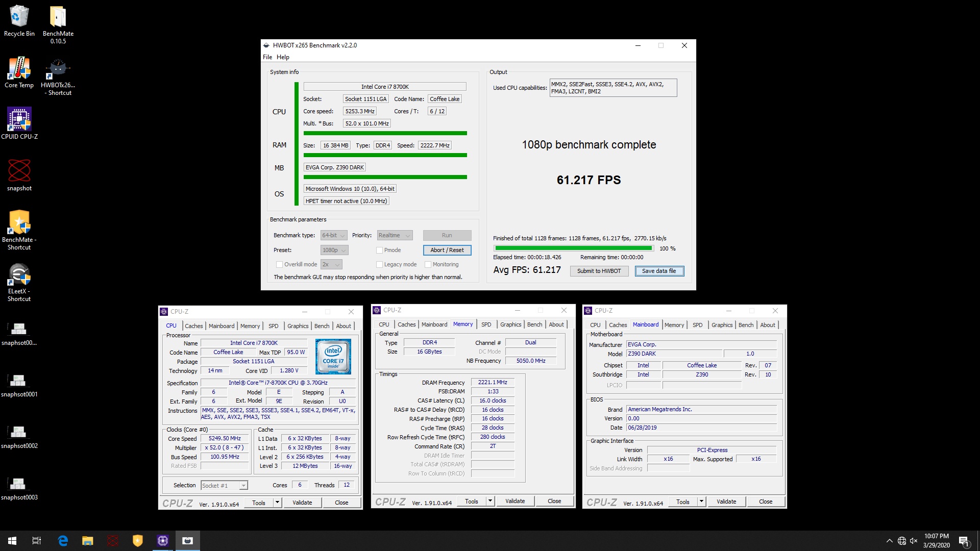Image resolution: width=980 pixels, height=551 pixels.
Task: Open Microsoft Edge from the taskbar
Action: coord(63,541)
